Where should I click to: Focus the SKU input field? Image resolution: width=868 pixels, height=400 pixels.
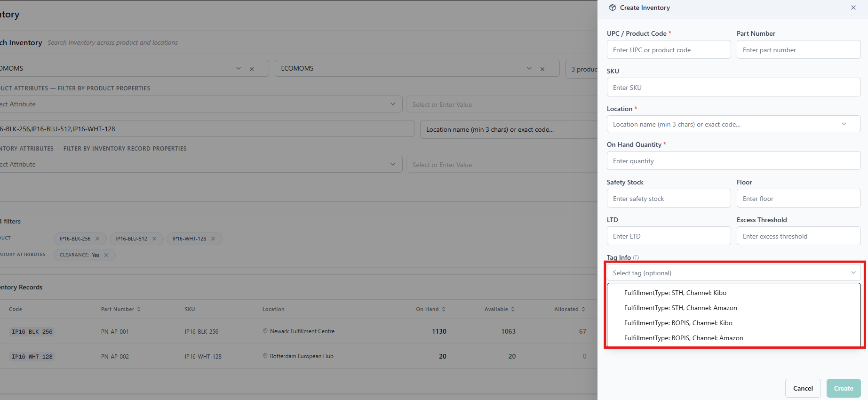[733, 87]
